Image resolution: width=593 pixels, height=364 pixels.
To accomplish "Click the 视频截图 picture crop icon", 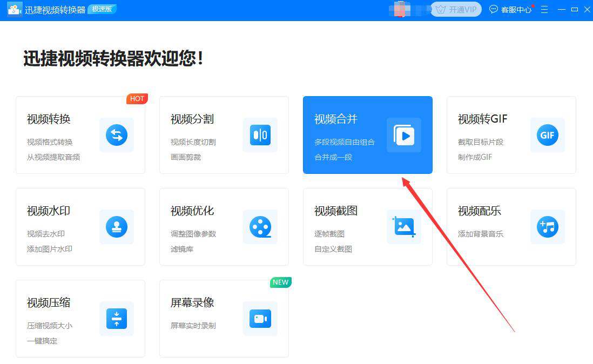I will pos(404,227).
